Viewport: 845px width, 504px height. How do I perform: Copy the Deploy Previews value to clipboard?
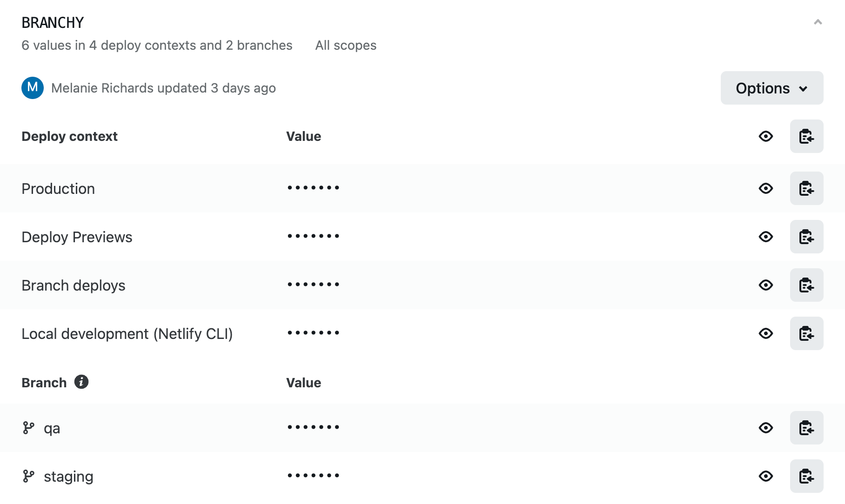pos(806,237)
